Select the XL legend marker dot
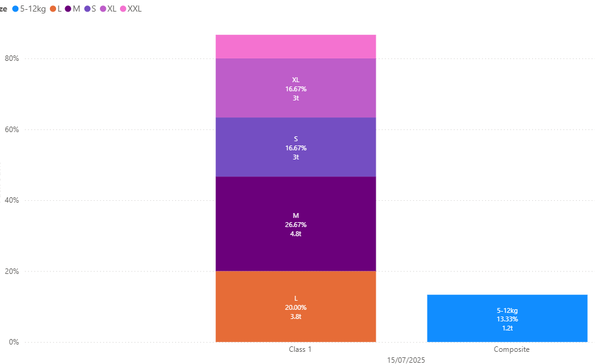Image resolution: width=595 pixels, height=364 pixels. [x=103, y=9]
